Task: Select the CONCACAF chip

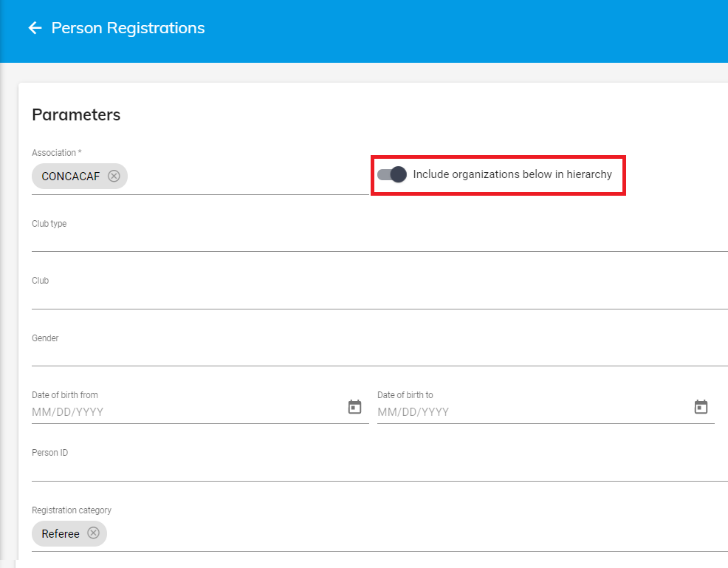Action: point(70,177)
